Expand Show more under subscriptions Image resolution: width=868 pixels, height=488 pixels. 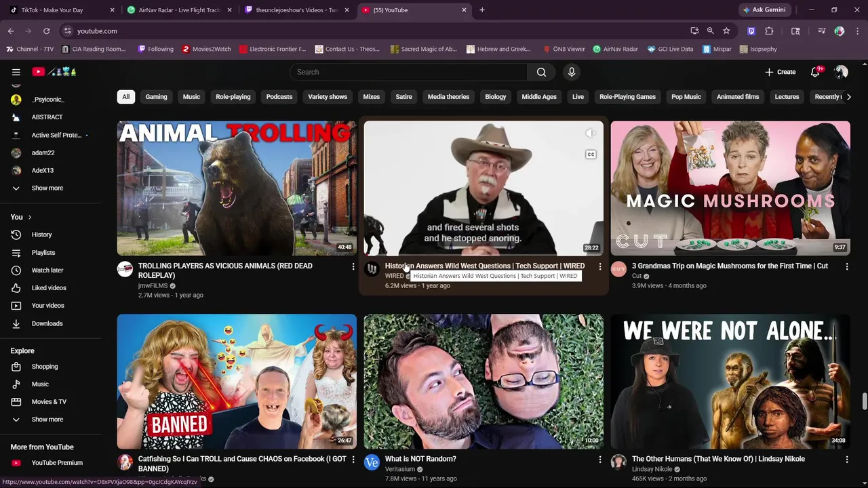click(51, 188)
